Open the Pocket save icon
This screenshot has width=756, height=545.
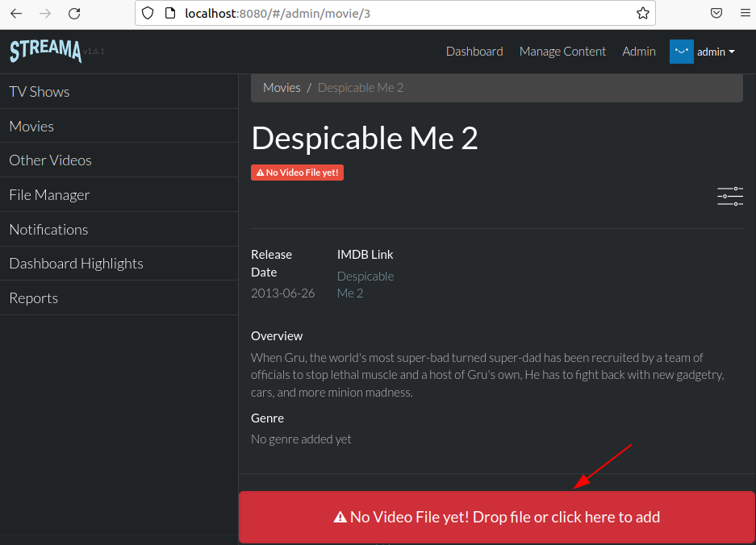[716, 14]
